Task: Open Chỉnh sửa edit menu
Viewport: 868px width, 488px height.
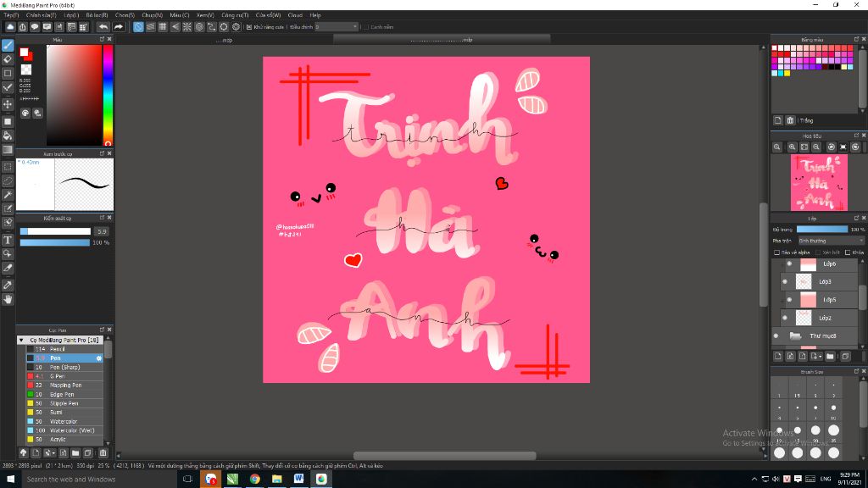Action: coord(41,15)
